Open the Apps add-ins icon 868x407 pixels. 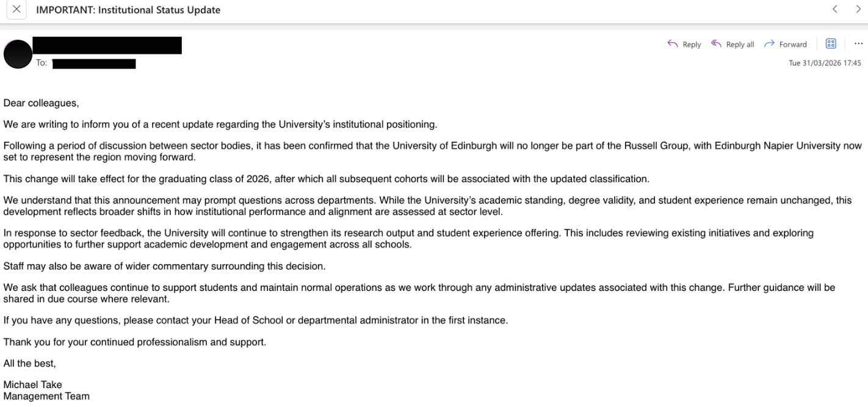pyautogui.click(x=831, y=43)
